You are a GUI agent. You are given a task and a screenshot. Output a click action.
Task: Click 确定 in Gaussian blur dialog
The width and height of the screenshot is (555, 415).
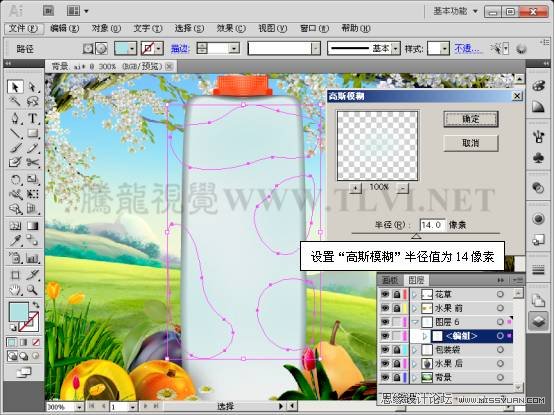tap(471, 119)
